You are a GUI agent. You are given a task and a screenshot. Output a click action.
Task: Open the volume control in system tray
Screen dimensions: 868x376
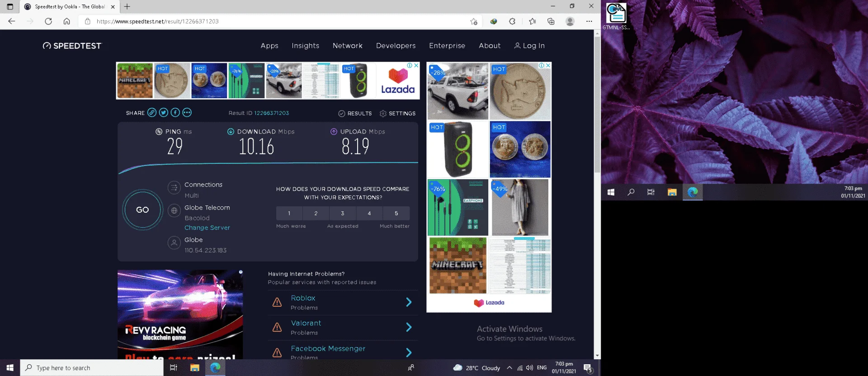coord(529,368)
